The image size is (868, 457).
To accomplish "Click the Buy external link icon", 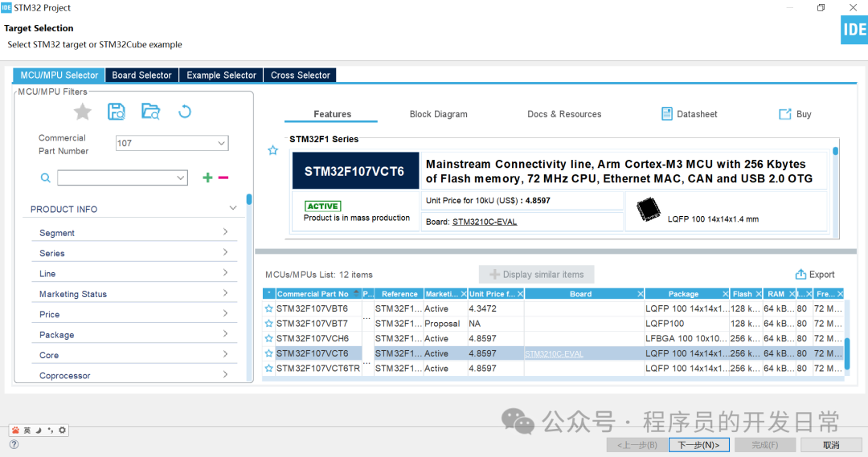I will pyautogui.click(x=785, y=114).
